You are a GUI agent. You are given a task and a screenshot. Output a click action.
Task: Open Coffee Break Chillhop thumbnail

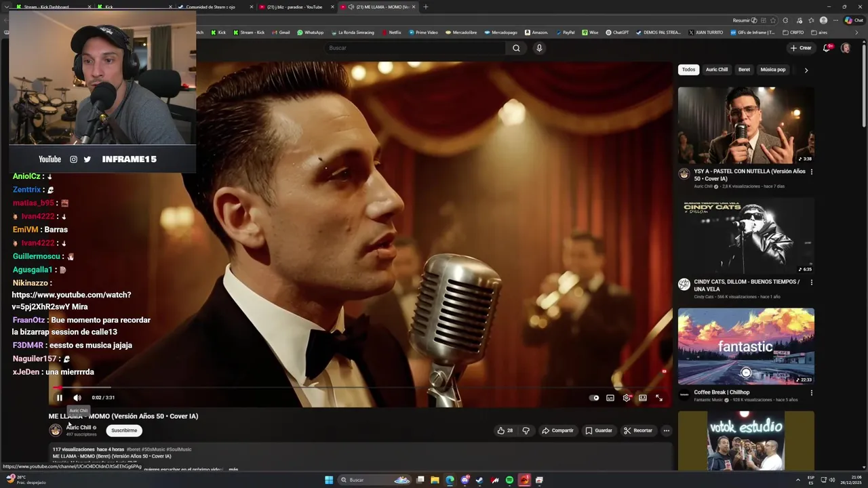746,346
